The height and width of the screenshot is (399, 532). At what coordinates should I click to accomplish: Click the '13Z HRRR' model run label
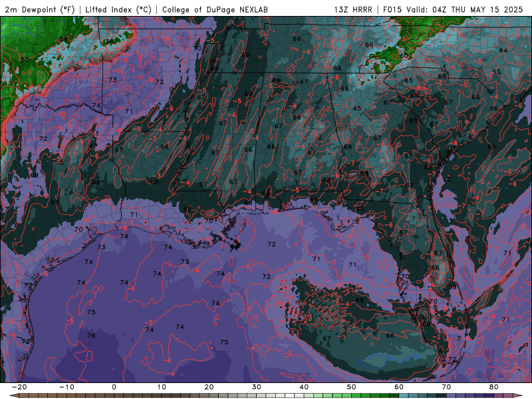(353, 9)
